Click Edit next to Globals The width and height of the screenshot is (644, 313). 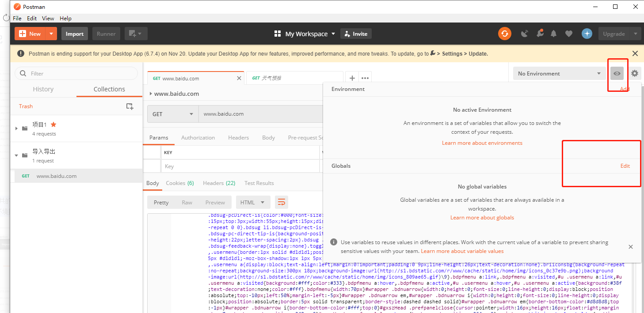[x=625, y=166]
